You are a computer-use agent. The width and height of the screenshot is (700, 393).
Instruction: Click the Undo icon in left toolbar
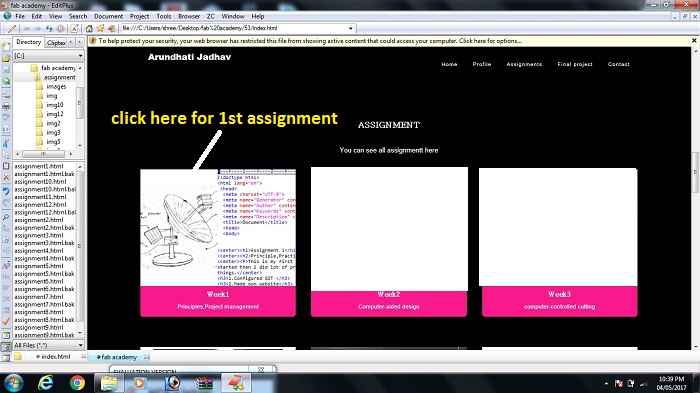coord(6,191)
